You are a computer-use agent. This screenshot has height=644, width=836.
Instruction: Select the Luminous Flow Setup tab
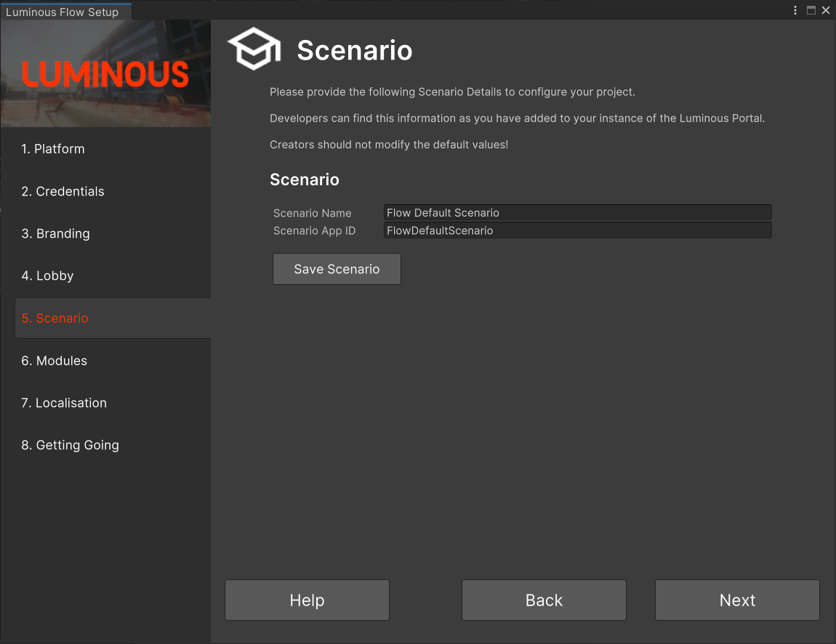(x=63, y=12)
